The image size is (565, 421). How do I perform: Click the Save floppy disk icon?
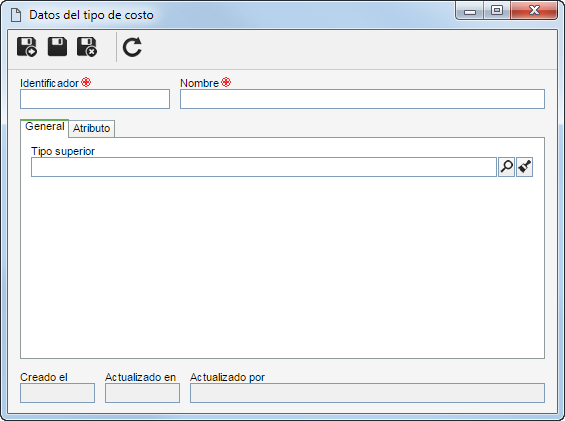tap(57, 46)
